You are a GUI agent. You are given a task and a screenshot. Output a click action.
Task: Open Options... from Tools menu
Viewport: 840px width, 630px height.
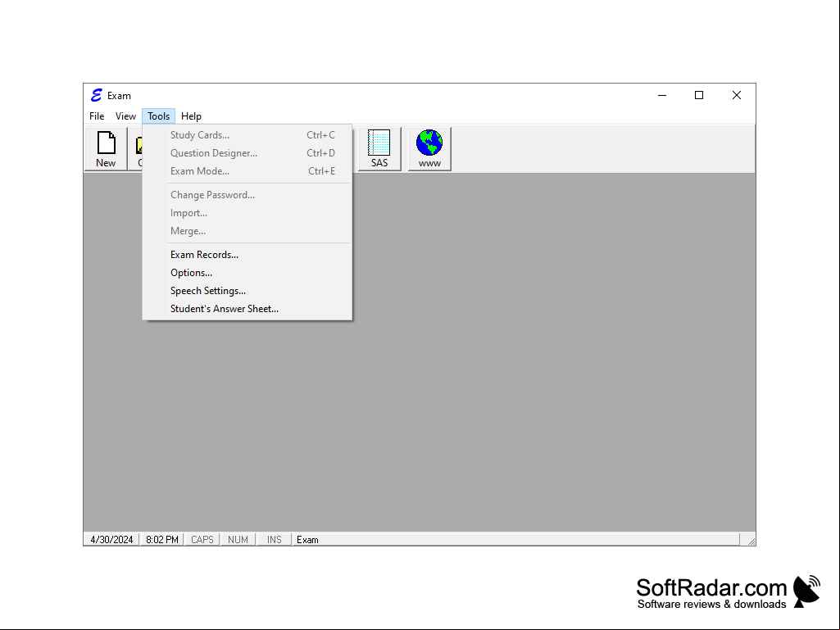pos(247,273)
